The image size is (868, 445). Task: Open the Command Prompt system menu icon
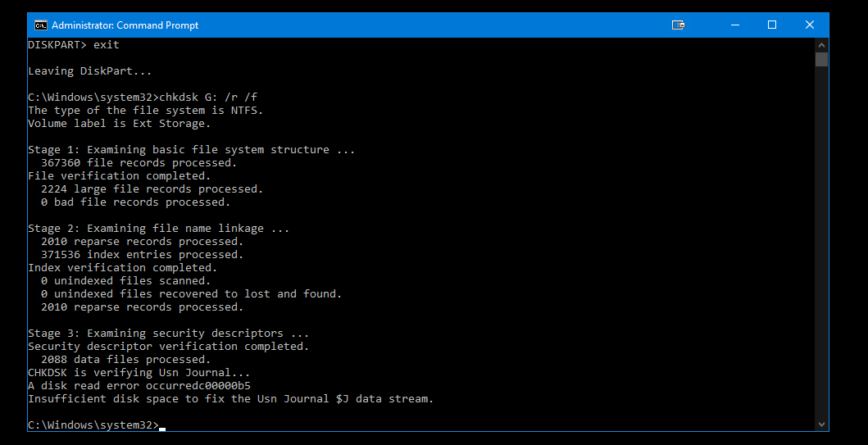coord(40,25)
